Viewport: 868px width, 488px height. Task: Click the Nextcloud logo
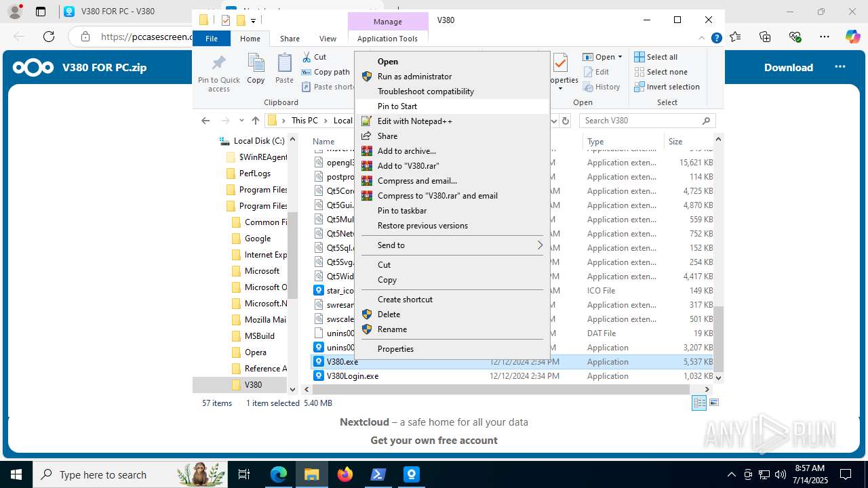(33, 67)
